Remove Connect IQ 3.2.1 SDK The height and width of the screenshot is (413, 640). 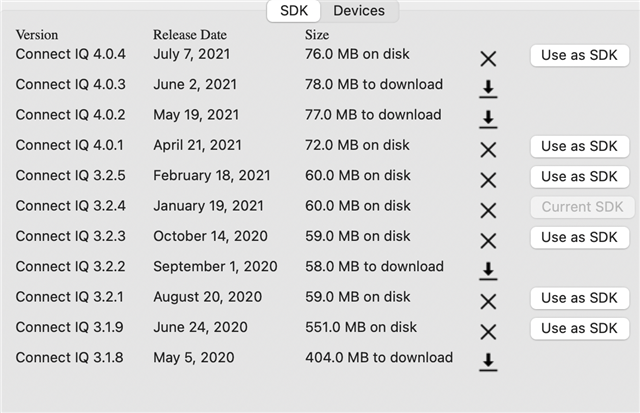pos(488,301)
